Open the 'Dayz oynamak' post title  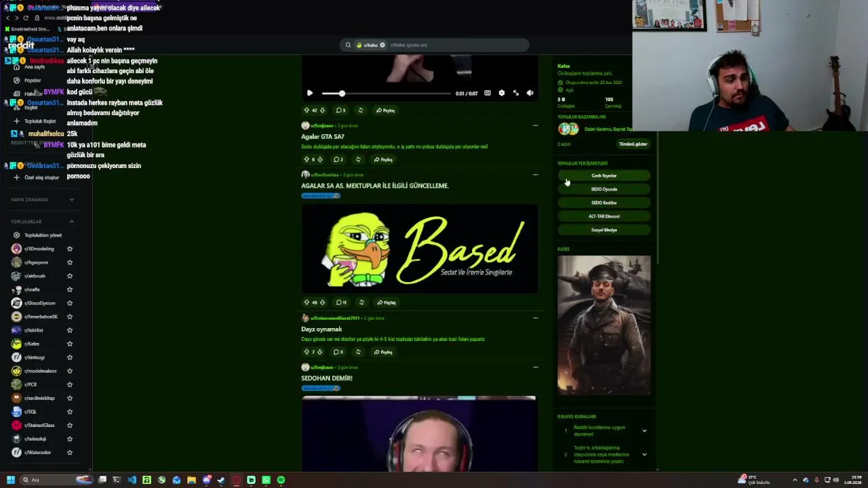pyautogui.click(x=321, y=329)
